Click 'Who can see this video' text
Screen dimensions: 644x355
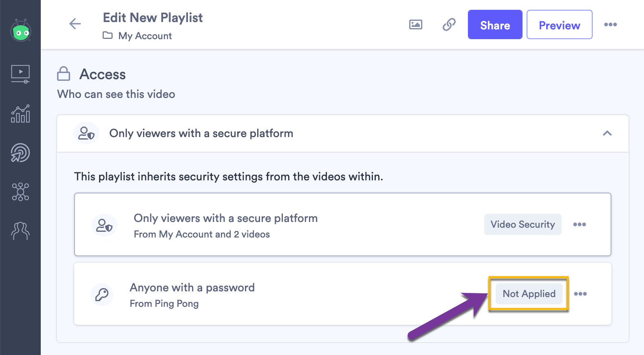[x=116, y=94]
